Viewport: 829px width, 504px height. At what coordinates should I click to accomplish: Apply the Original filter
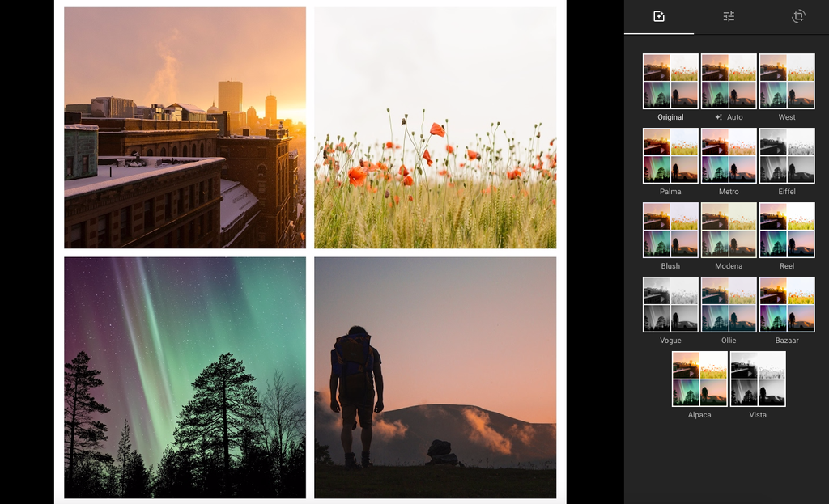(x=670, y=80)
